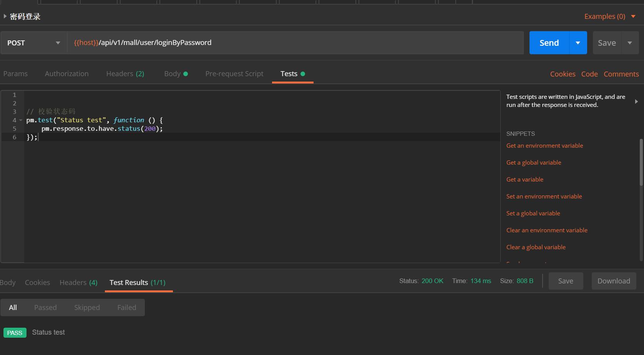
Task: Open the response Cookies tab
Action: [x=37, y=282]
